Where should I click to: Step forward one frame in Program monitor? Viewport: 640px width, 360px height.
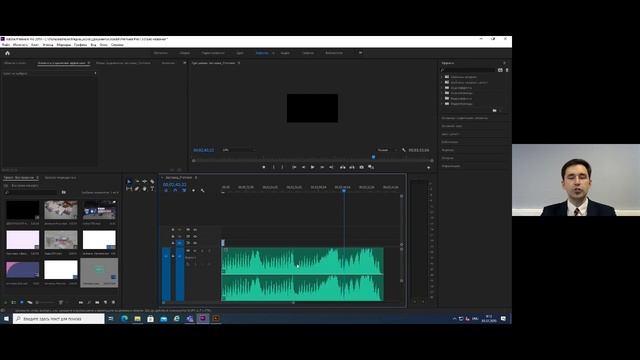pos(322,167)
